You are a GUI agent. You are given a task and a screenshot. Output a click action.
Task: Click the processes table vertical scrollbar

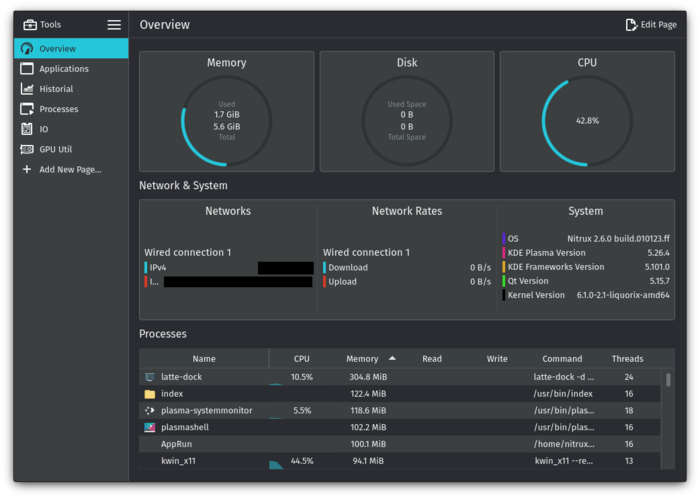[x=668, y=381]
